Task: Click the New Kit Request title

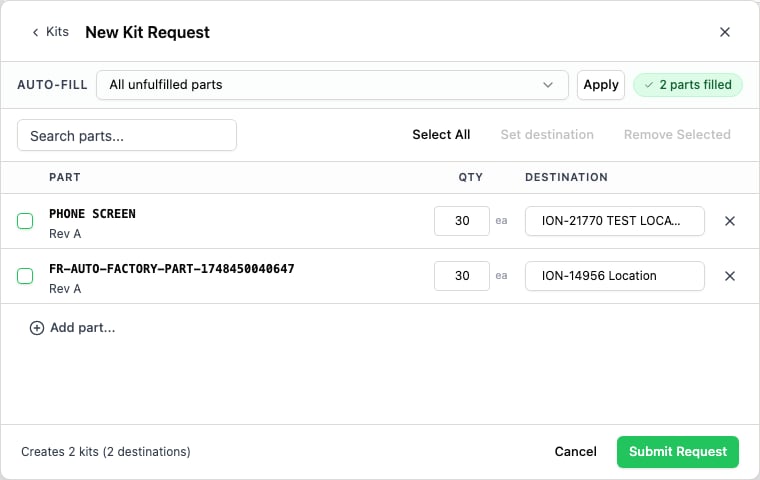Action: coord(147,32)
